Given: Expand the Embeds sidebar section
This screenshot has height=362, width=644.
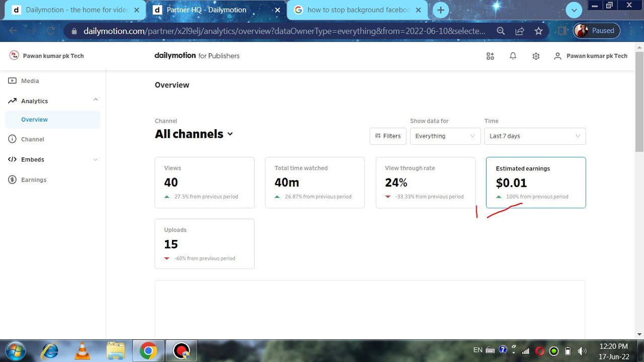Looking at the screenshot, I should point(96,160).
